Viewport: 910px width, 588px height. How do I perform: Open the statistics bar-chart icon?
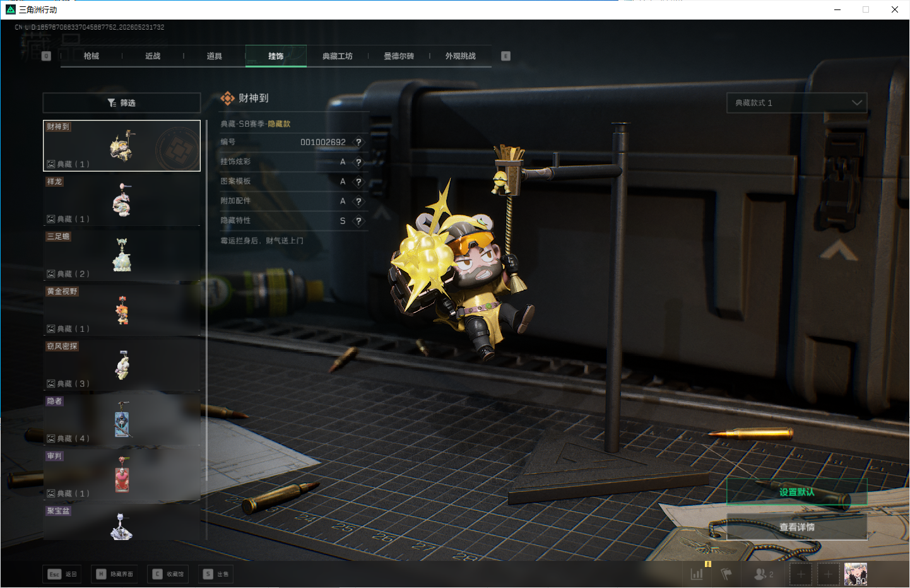[x=697, y=574]
